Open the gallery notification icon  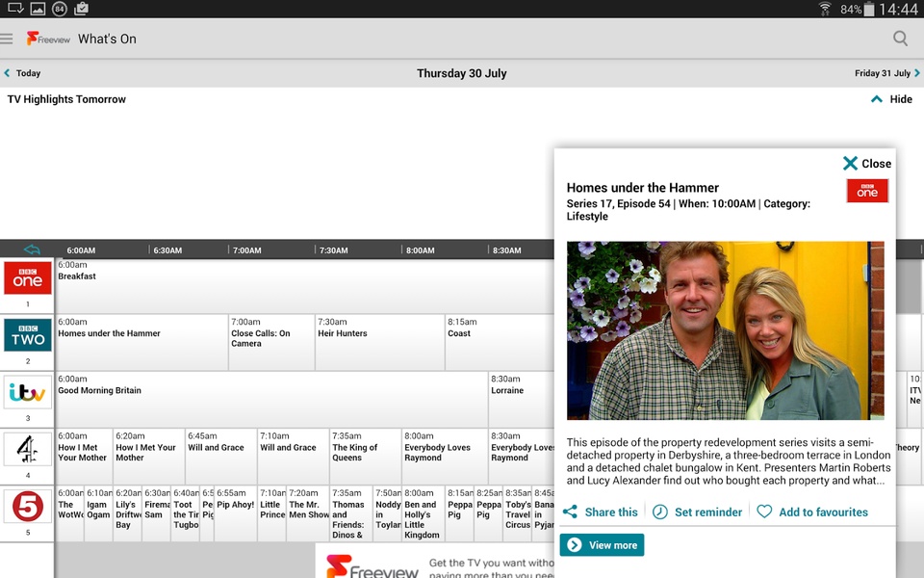(38, 9)
